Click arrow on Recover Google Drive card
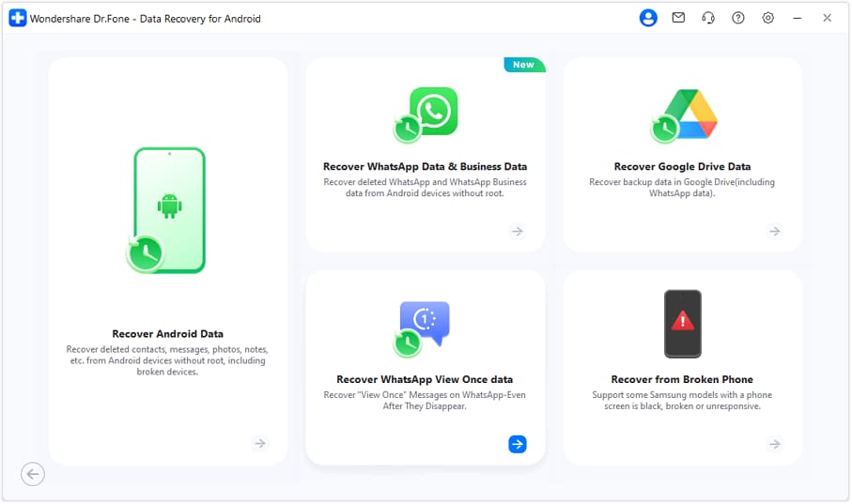852x504 pixels. point(775,232)
